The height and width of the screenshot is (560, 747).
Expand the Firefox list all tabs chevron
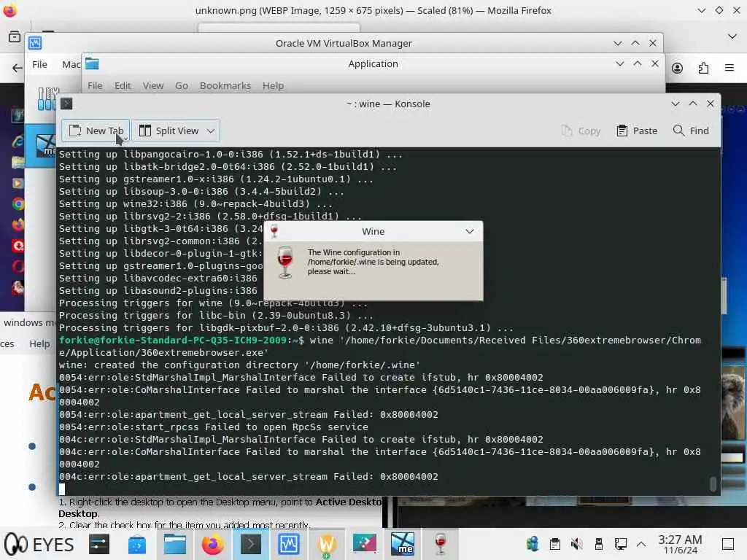tap(732, 36)
